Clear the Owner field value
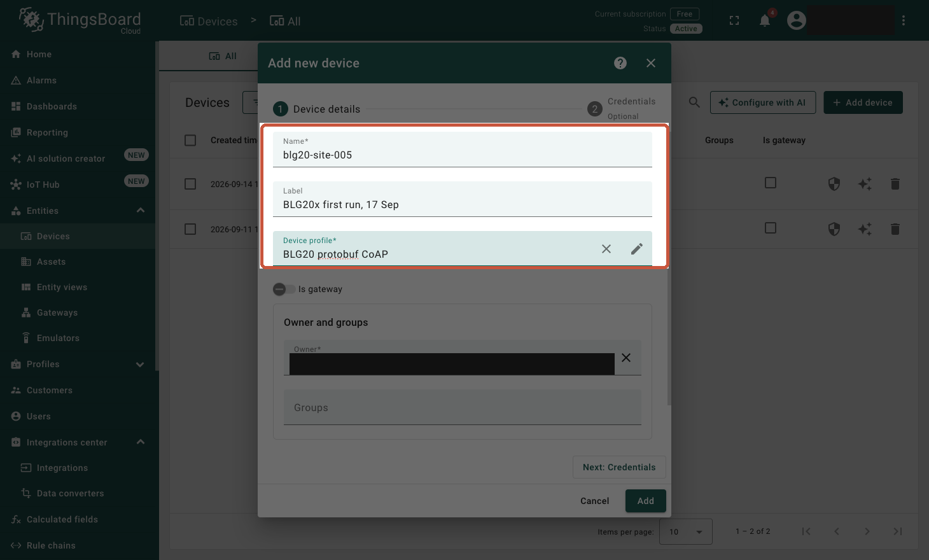Image resolution: width=929 pixels, height=560 pixels. pyautogui.click(x=626, y=358)
